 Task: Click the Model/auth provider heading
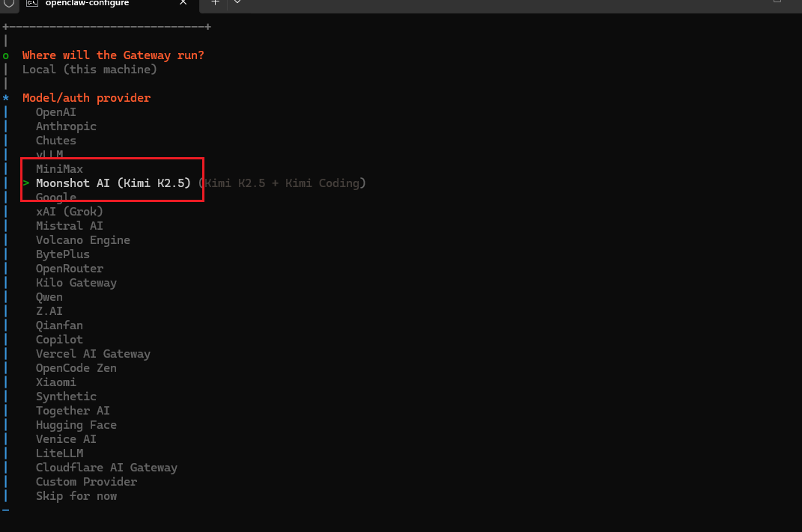86,97
